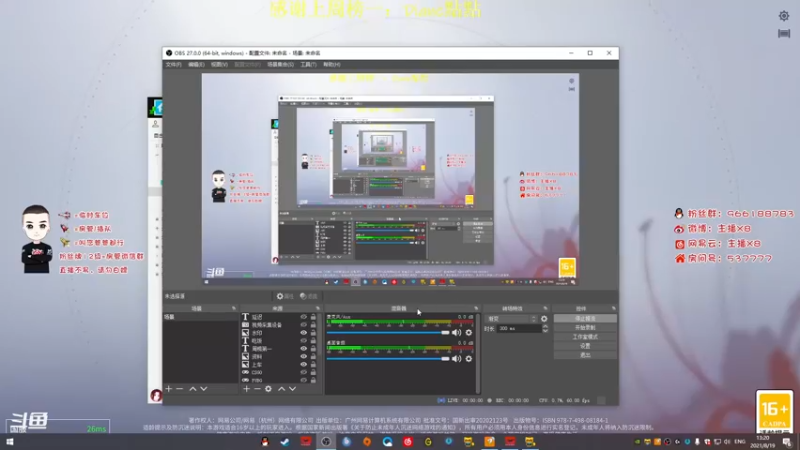
Task: Click the mixer panel vertical scrollbar
Action: pyautogui.click(x=478, y=352)
